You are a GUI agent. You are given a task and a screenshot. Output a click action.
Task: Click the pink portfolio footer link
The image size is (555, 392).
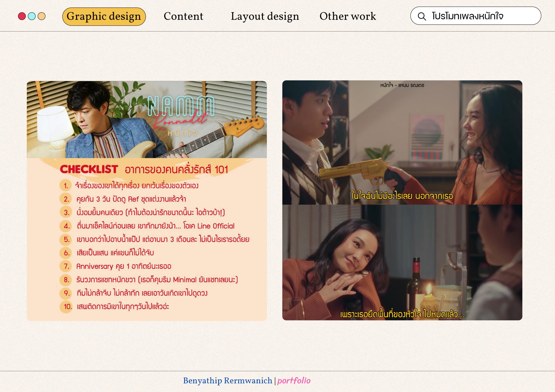click(x=294, y=381)
